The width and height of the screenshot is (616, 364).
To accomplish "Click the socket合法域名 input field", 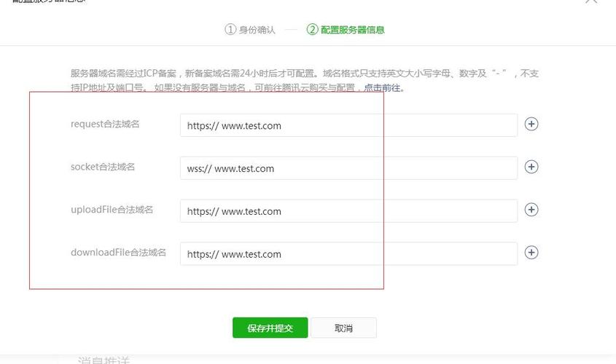I will (x=349, y=168).
